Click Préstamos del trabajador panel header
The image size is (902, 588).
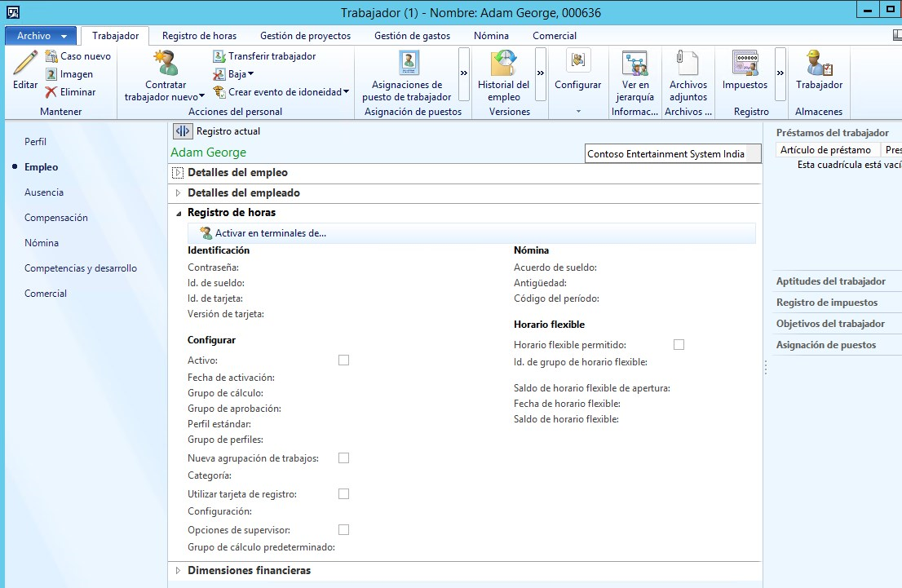(x=833, y=133)
